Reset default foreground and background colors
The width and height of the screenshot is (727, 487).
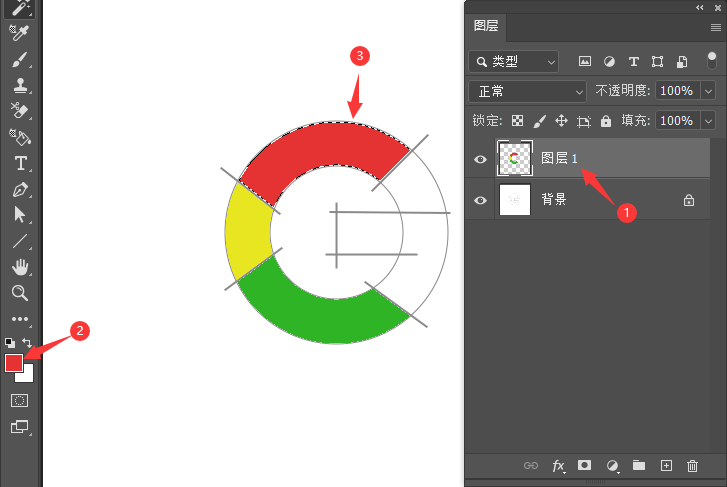(10, 343)
